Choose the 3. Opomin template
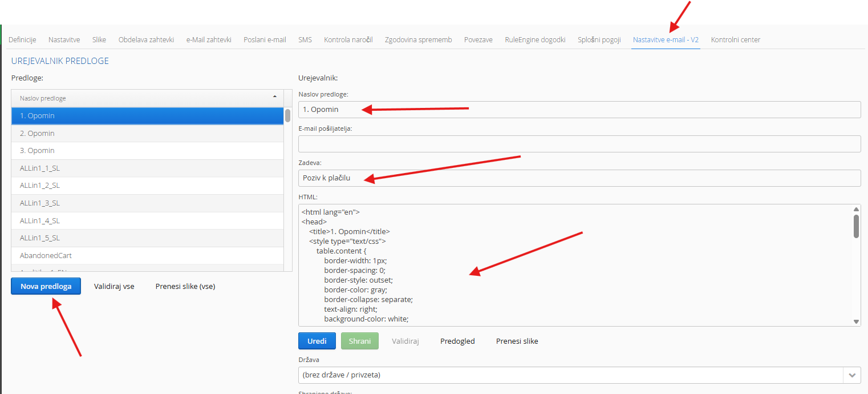The width and height of the screenshot is (868, 394). 147,151
